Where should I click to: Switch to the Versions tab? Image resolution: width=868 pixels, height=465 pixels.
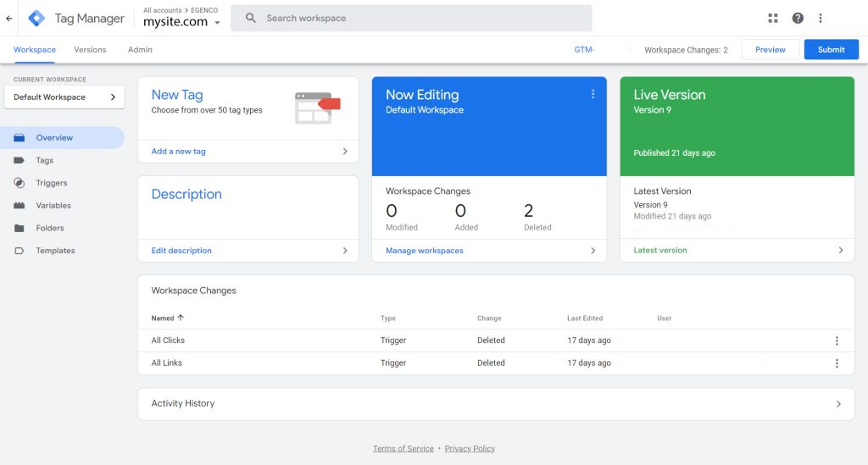point(90,50)
